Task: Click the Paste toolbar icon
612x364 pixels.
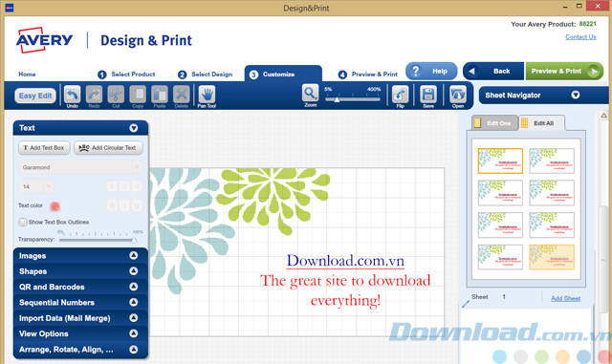Action: tap(160, 95)
